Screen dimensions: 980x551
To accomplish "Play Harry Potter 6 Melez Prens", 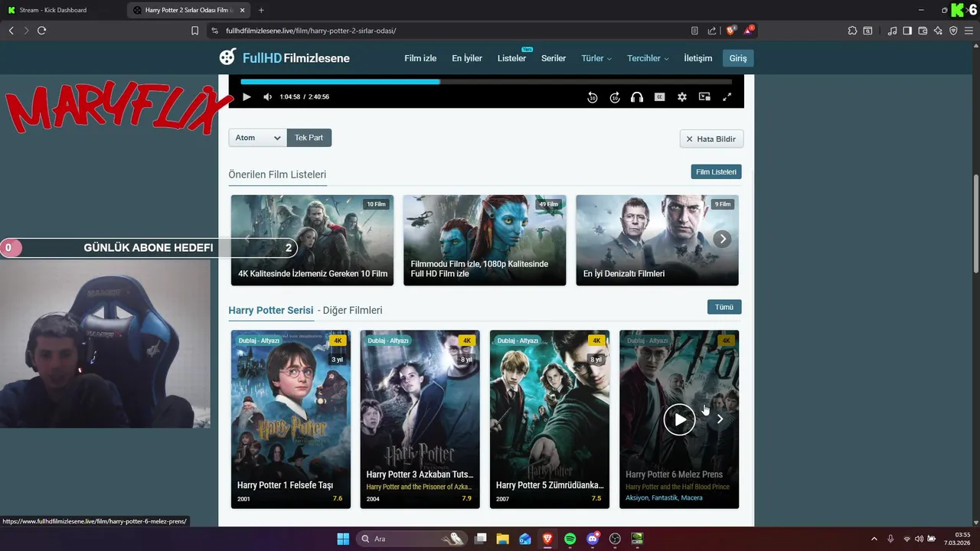I will (x=679, y=419).
